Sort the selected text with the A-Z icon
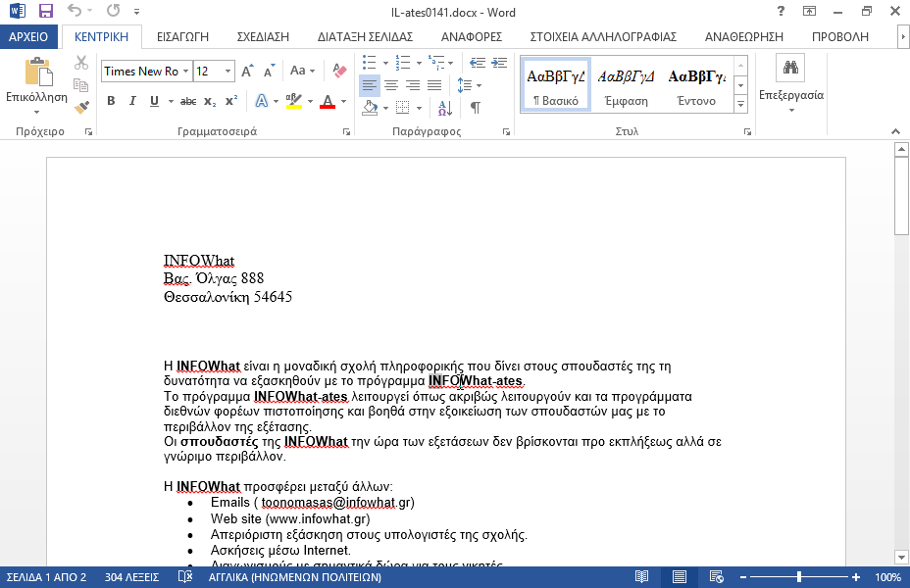Image resolution: width=910 pixels, height=588 pixels. pos(445,107)
